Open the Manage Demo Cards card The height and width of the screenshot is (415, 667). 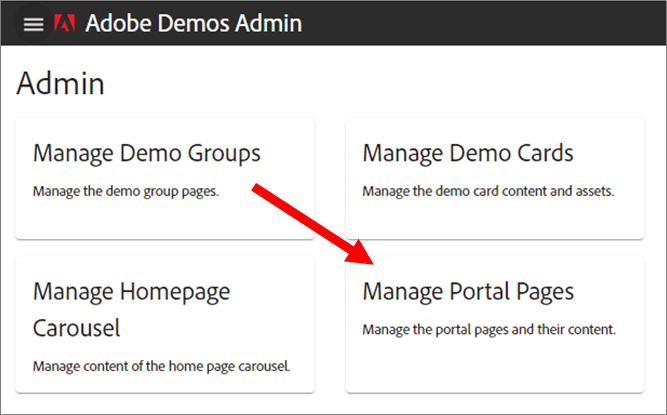[x=495, y=179]
